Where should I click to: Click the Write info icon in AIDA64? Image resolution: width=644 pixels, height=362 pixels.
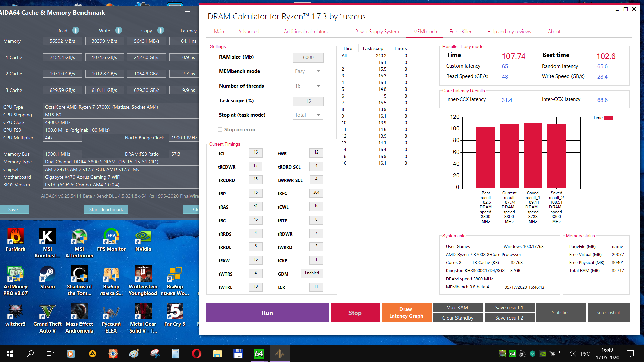pyautogui.click(x=119, y=31)
